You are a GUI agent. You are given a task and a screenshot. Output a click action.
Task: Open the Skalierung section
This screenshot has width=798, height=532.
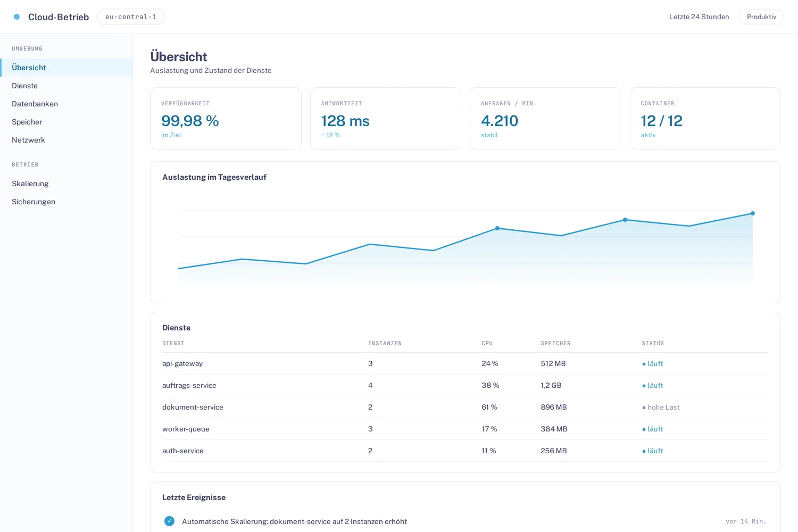pos(66,184)
